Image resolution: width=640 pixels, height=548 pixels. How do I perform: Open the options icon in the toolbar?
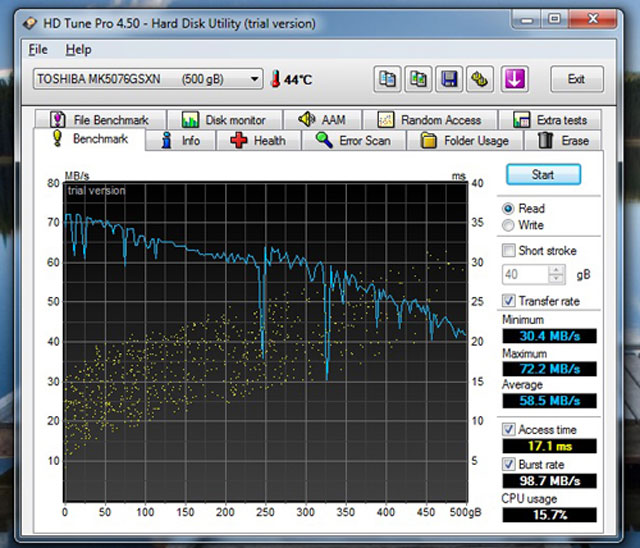coord(482,79)
